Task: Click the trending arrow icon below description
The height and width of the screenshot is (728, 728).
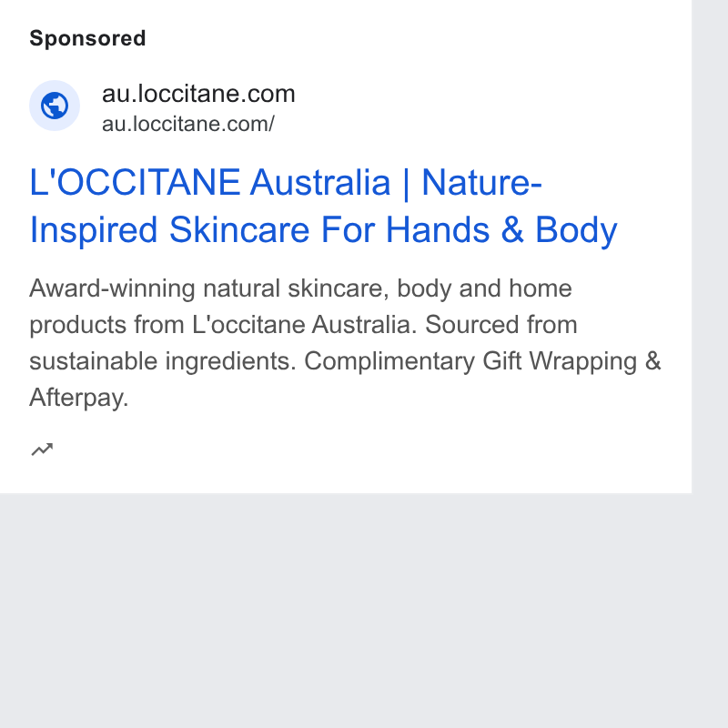Action: tap(42, 449)
